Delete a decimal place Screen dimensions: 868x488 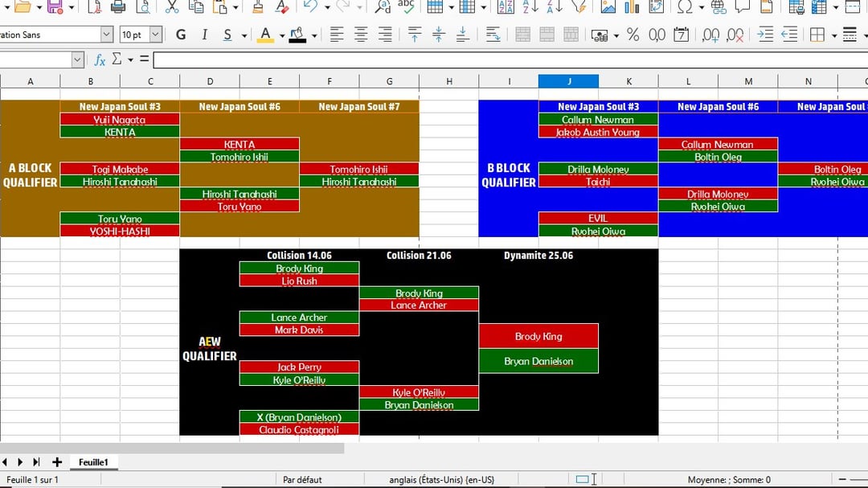tap(735, 35)
